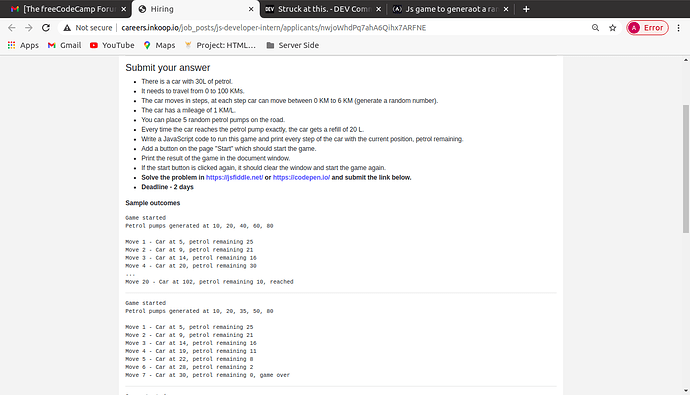The height and width of the screenshot is (395, 690).
Task: Bookmark this page with the star icon
Action: pos(613,28)
